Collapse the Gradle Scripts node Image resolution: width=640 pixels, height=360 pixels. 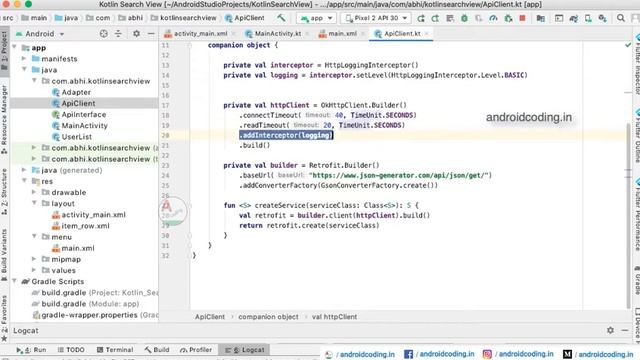pyautogui.click(x=15, y=281)
